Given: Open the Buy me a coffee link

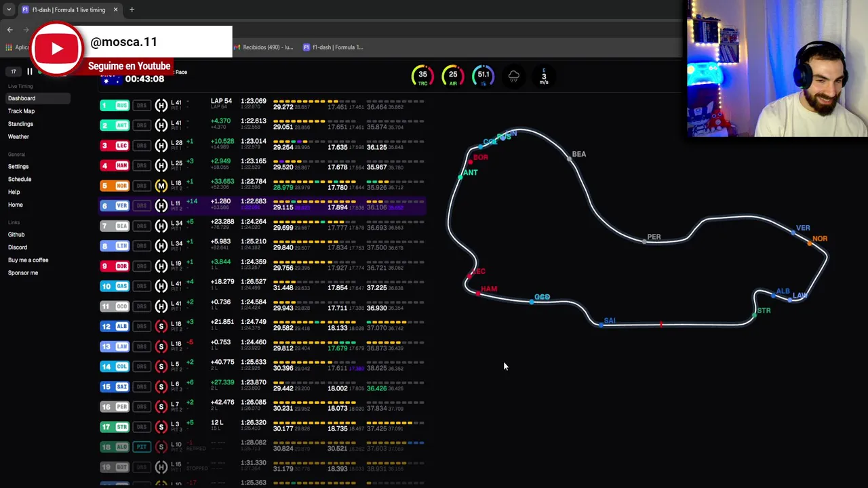Looking at the screenshot, I should [x=28, y=260].
